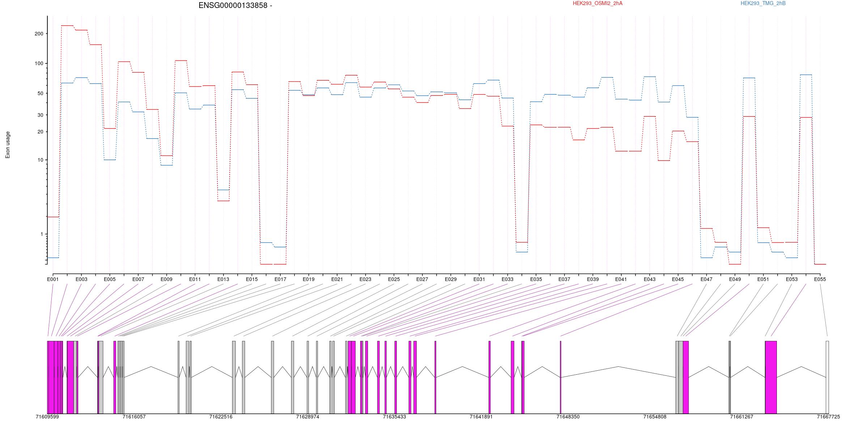Click exon label E005
The image size is (868, 434).
[x=110, y=279]
